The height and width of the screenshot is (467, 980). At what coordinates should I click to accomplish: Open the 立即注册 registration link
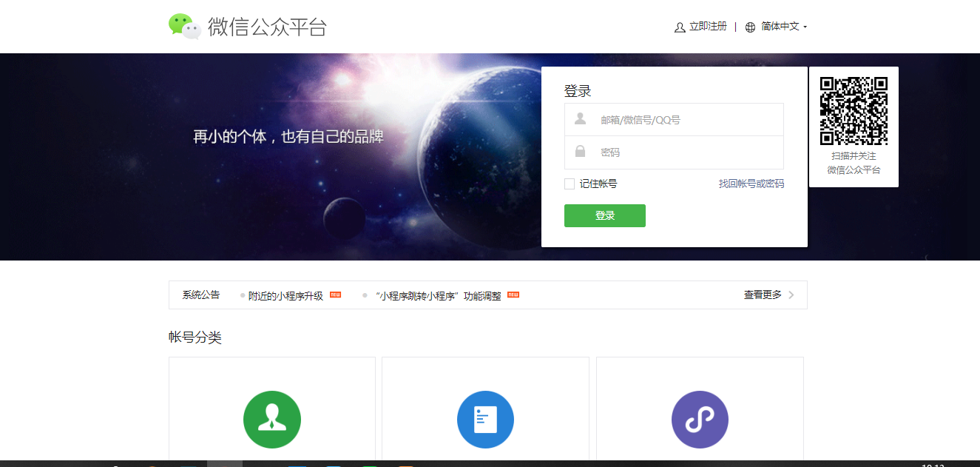(x=708, y=27)
